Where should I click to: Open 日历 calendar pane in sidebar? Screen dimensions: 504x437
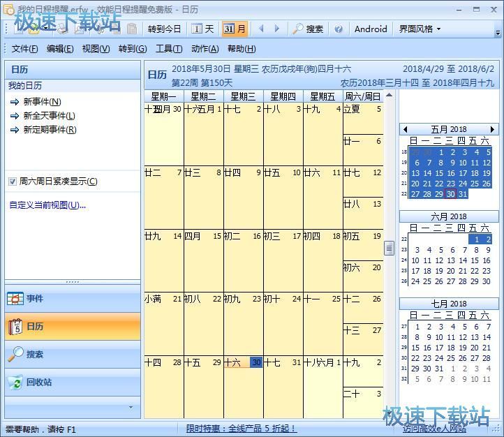click(73, 327)
